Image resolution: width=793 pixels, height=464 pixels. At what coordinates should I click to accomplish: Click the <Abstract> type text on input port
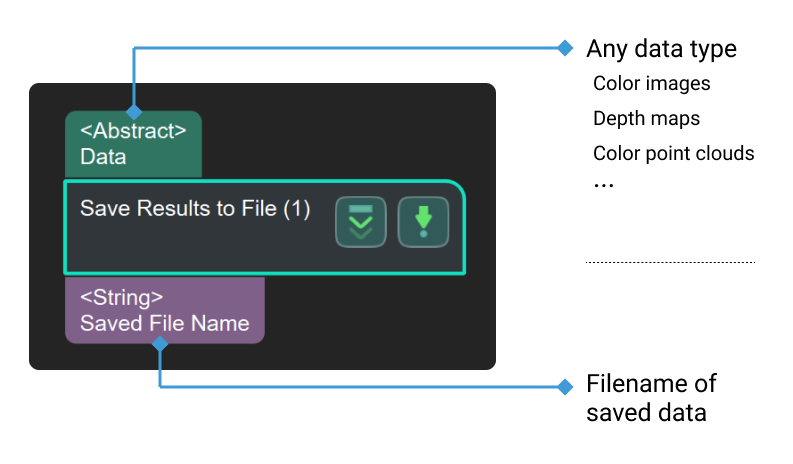coord(133,131)
